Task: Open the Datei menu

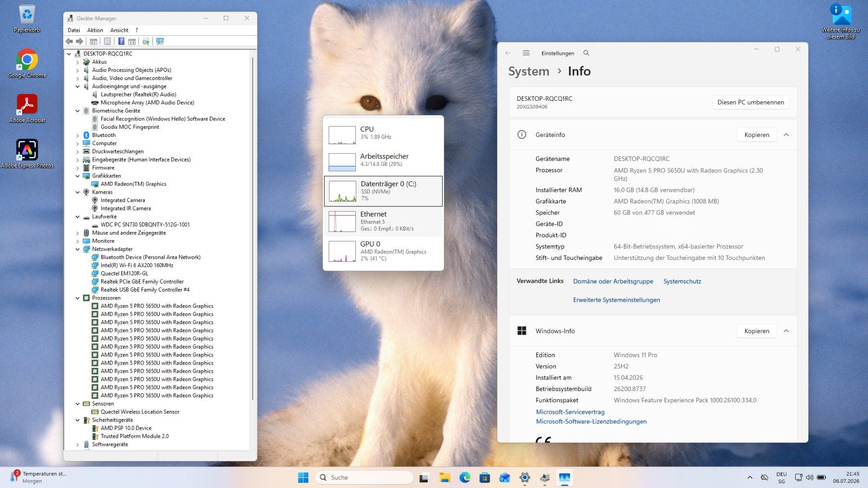Action: (74, 30)
